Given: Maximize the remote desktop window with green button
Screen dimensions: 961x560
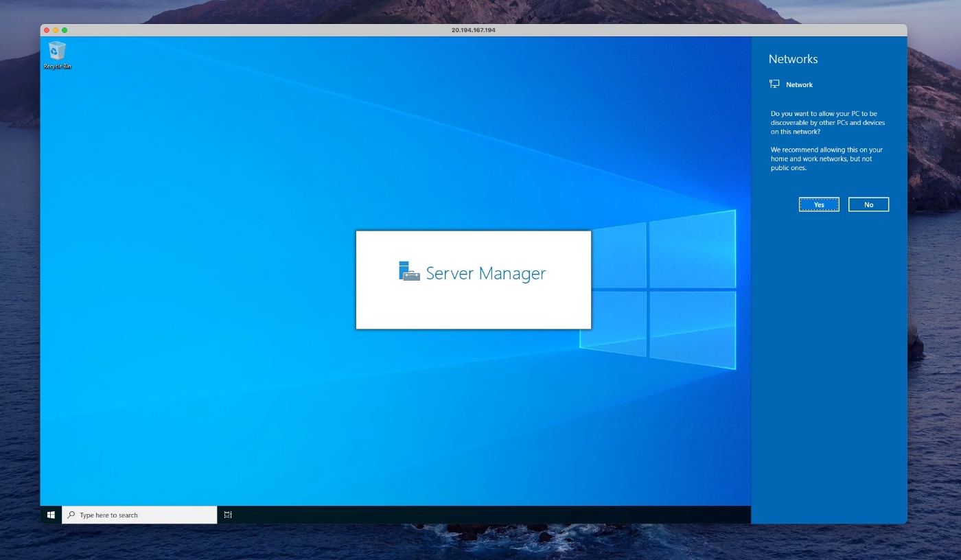Looking at the screenshot, I should [x=65, y=30].
